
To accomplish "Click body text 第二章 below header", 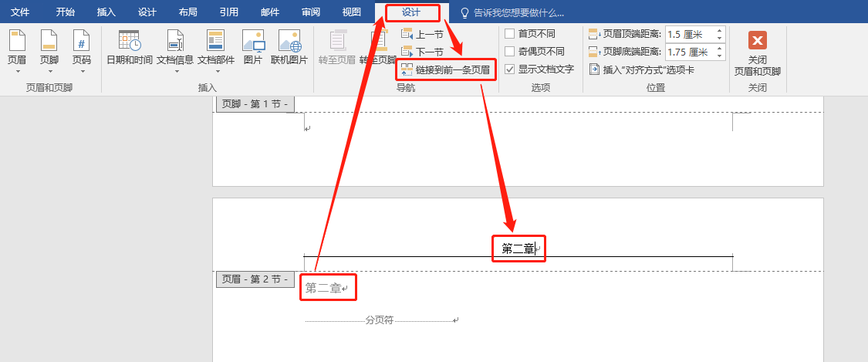I will [x=323, y=288].
